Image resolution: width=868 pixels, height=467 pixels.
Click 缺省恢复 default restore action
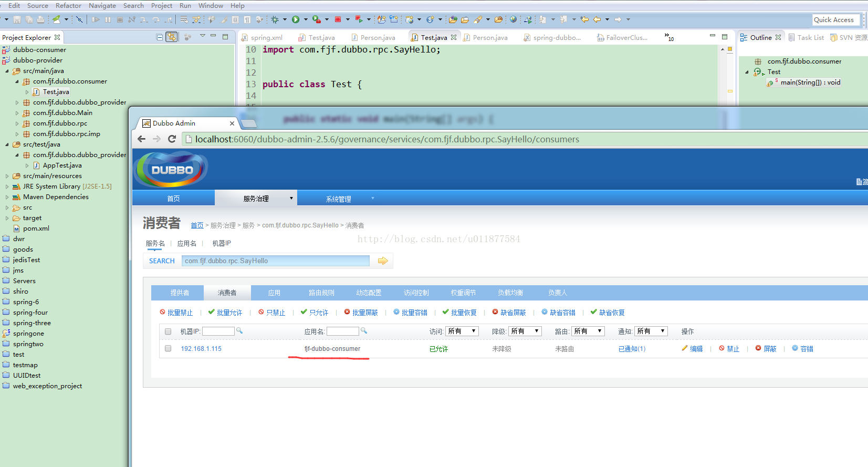(608, 313)
